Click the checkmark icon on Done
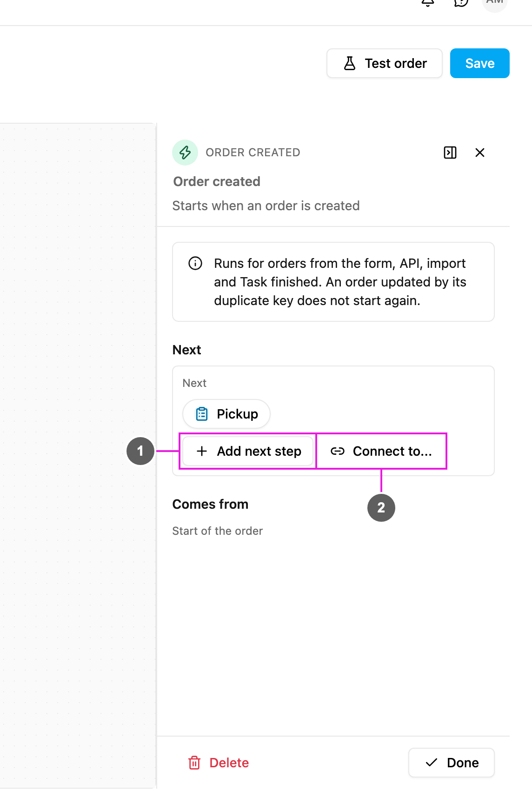Viewport: 532px width, 811px height. (432, 763)
